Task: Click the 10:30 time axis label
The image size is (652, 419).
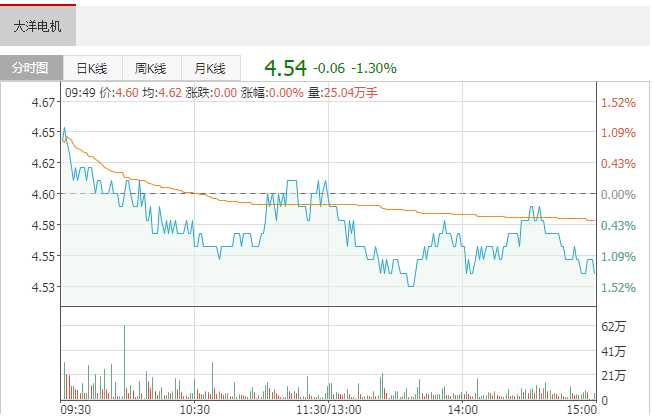Action: [195, 409]
